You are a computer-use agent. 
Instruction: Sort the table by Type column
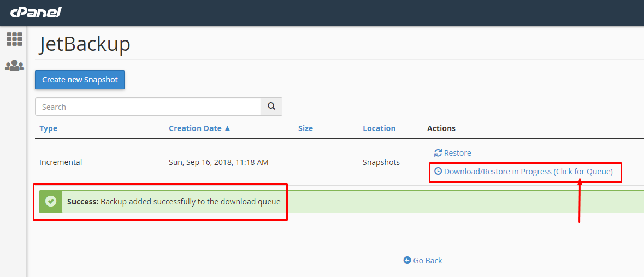tap(49, 128)
